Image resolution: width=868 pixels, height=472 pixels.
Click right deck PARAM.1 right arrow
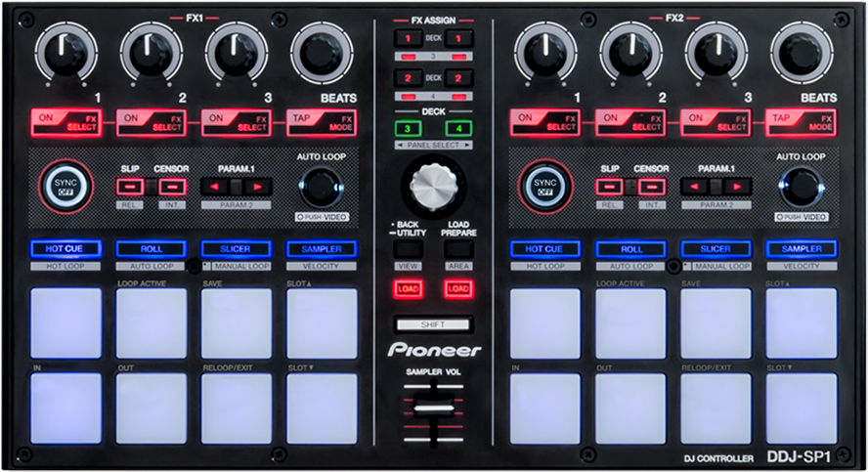point(737,187)
